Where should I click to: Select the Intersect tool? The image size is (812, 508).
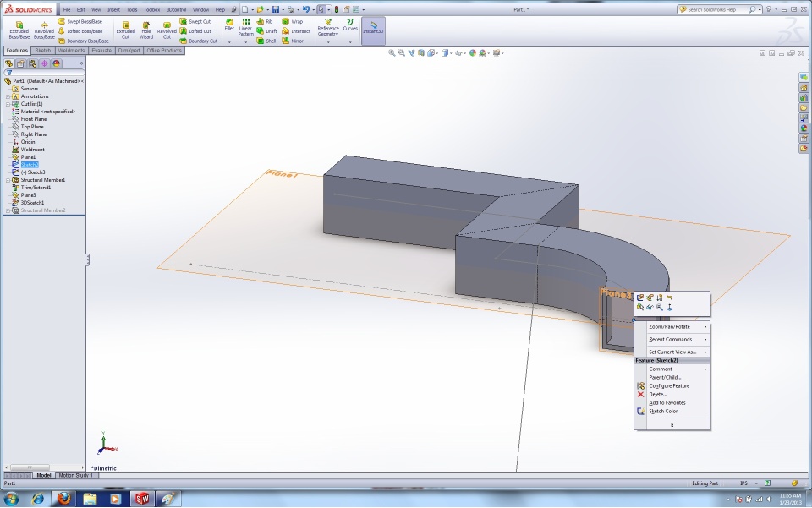[296, 31]
